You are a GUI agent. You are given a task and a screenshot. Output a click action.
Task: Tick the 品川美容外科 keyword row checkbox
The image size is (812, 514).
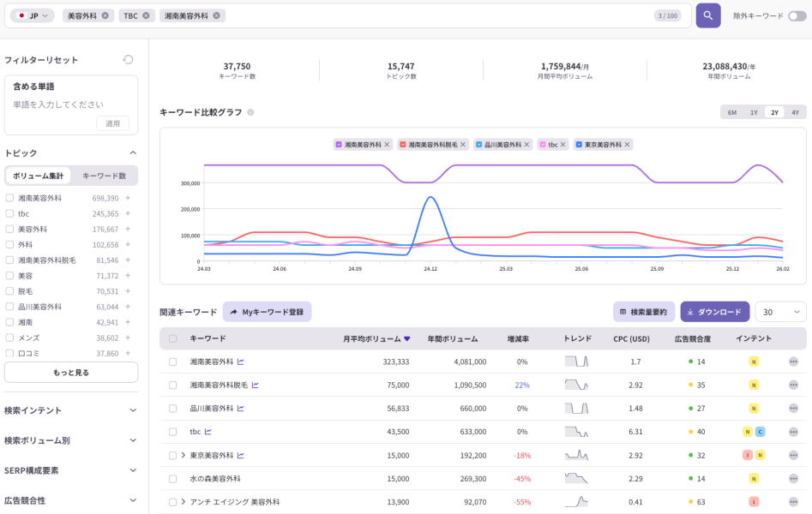click(x=172, y=409)
